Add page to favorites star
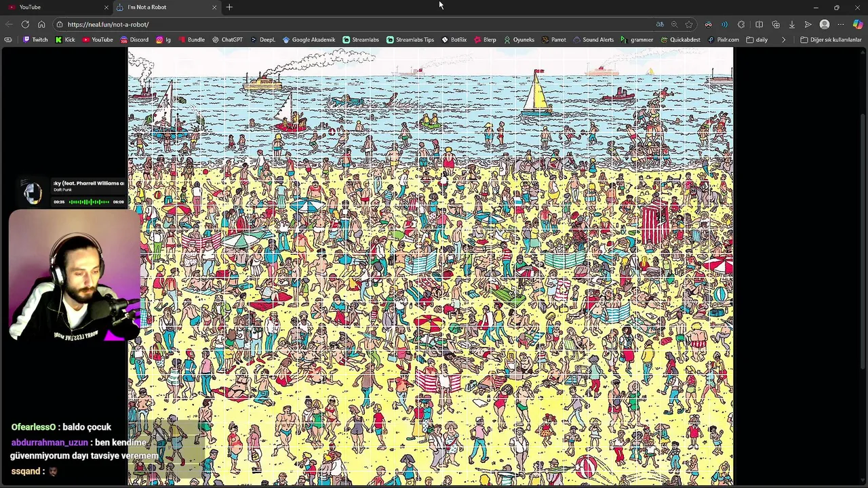868x488 pixels. (689, 24)
